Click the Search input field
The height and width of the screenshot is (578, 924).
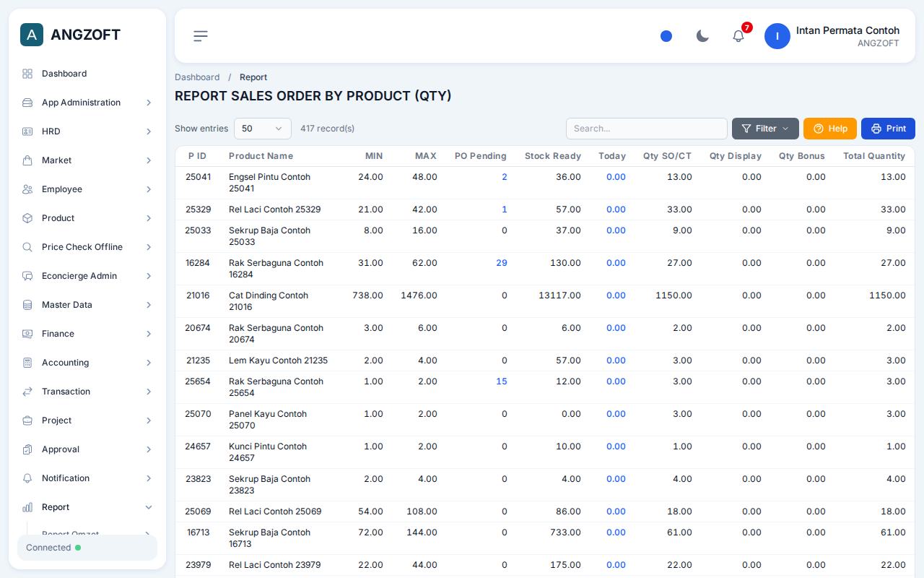647,129
